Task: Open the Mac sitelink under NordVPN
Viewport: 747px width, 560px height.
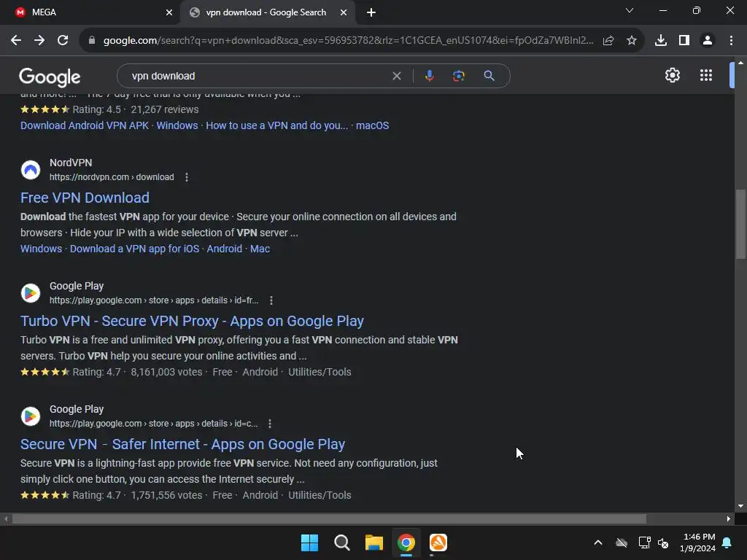Action: pos(260,249)
